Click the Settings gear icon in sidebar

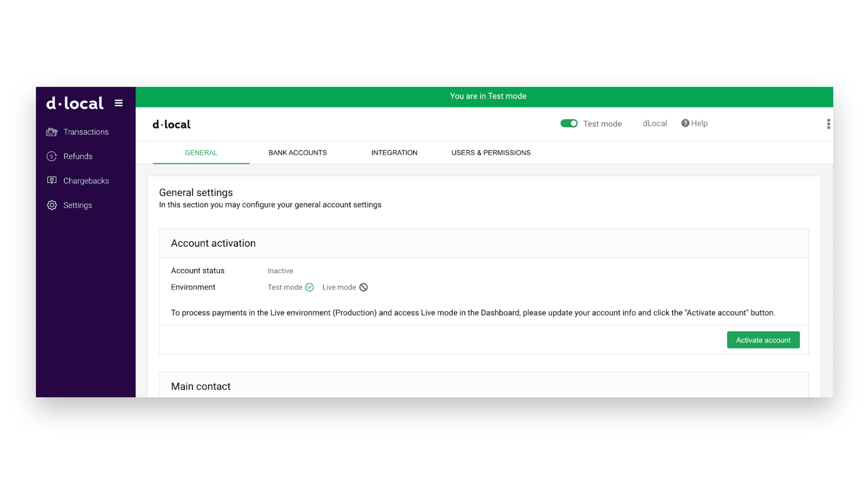[x=52, y=205]
